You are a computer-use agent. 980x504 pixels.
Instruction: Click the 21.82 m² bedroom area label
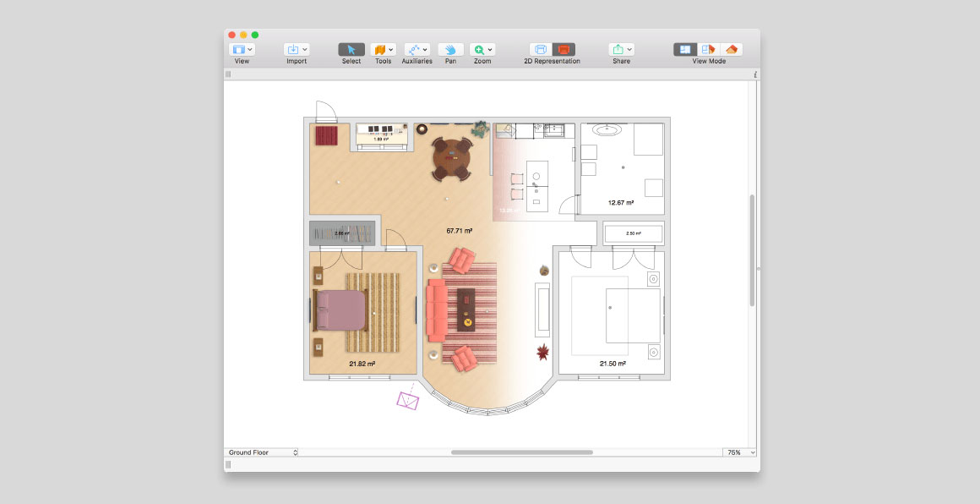[362, 364]
